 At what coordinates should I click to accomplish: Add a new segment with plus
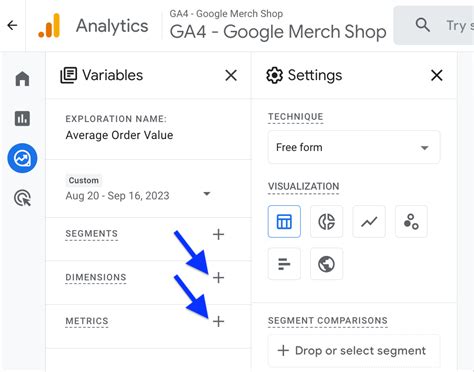(218, 234)
